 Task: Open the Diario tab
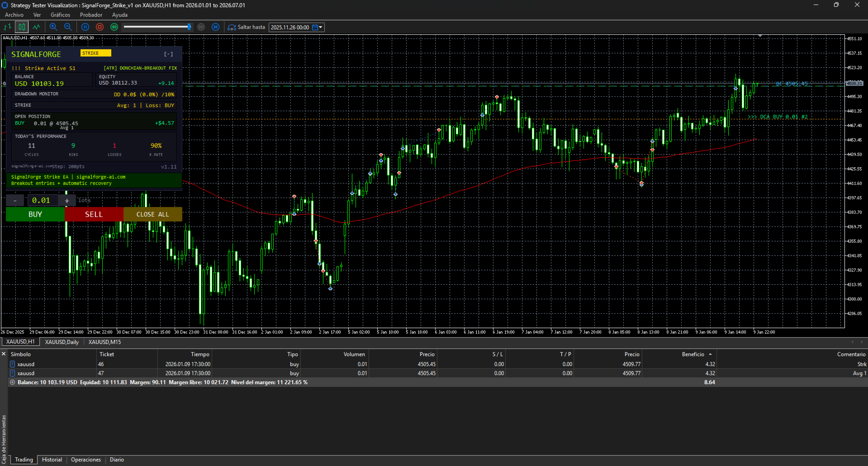[117, 460]
